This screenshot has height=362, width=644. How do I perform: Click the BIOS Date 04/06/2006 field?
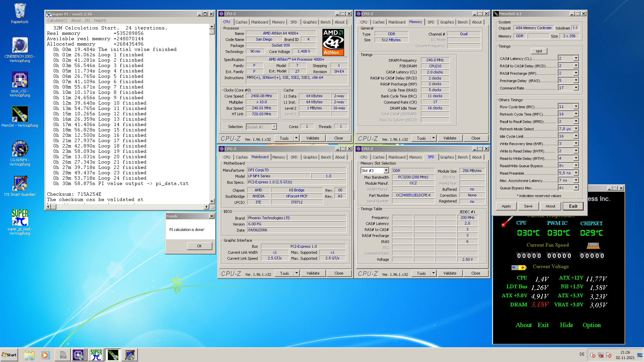tap(297, 230)
